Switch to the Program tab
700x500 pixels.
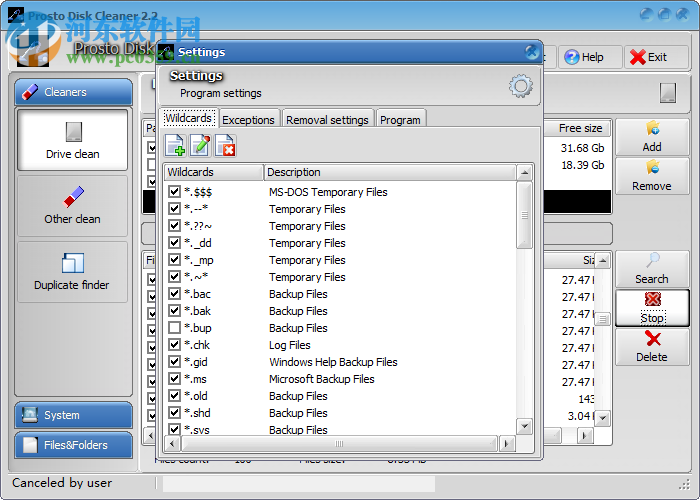tap(400, 120)
